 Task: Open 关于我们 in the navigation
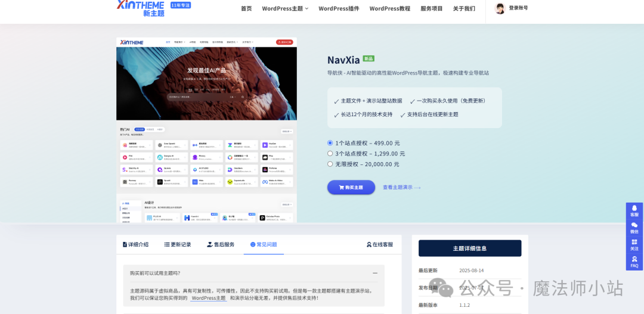464,8
